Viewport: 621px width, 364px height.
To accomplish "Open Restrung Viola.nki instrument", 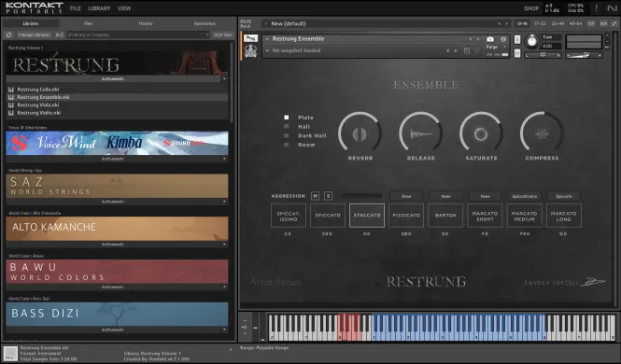I will pos(38,105).
